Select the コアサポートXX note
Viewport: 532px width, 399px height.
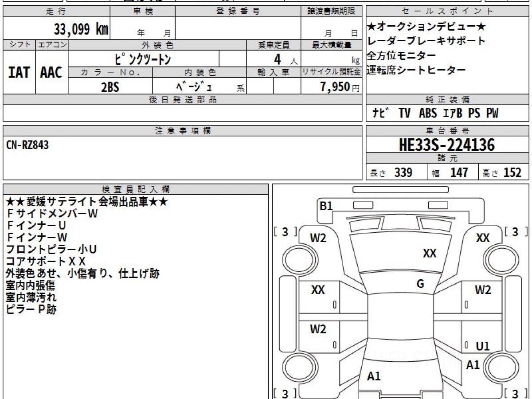click(46, 261)
